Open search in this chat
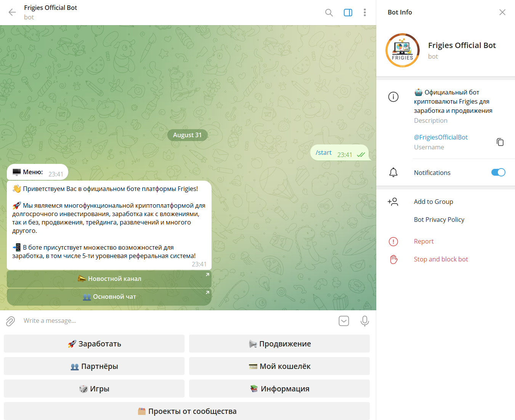Viewport: 515px width, 420px height. tap(329, 13)
